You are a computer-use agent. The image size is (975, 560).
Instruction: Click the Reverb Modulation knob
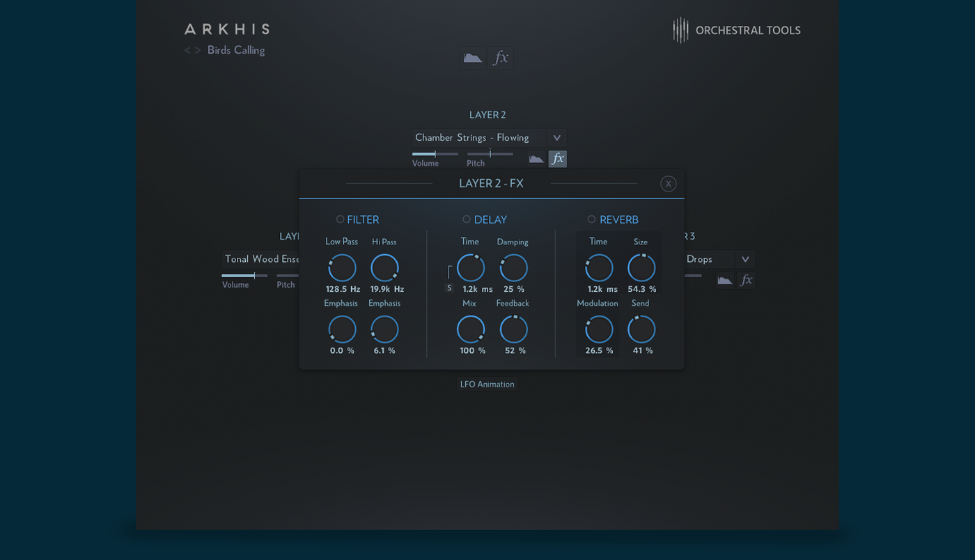coord(599,329)
